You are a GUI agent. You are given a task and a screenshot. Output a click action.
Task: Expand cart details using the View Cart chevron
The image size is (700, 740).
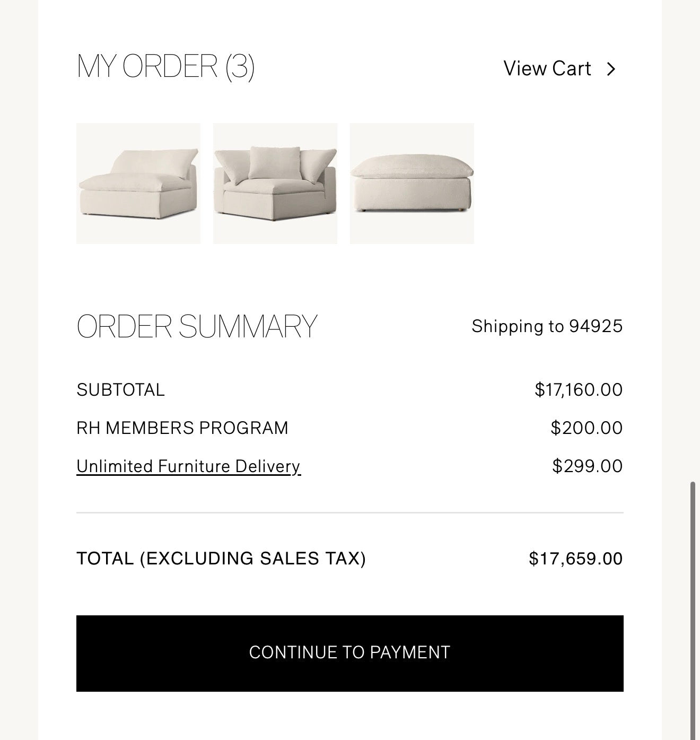tap(612, 68)
